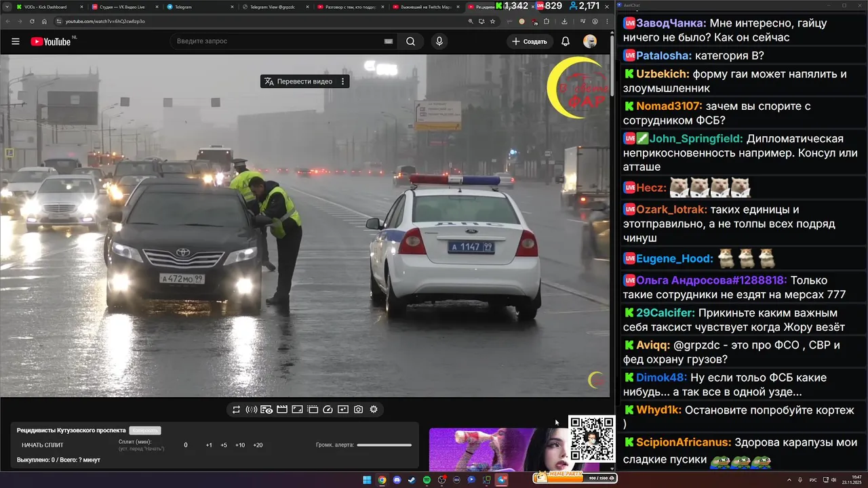Click the video frame with the police car
This screenshot has height=488, width=868.
tap(305, 226)
